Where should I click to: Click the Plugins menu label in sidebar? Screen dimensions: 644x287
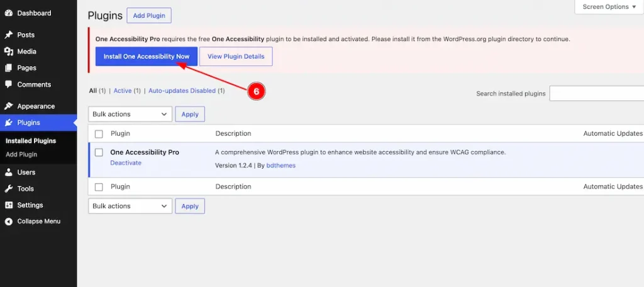point(29,123)
